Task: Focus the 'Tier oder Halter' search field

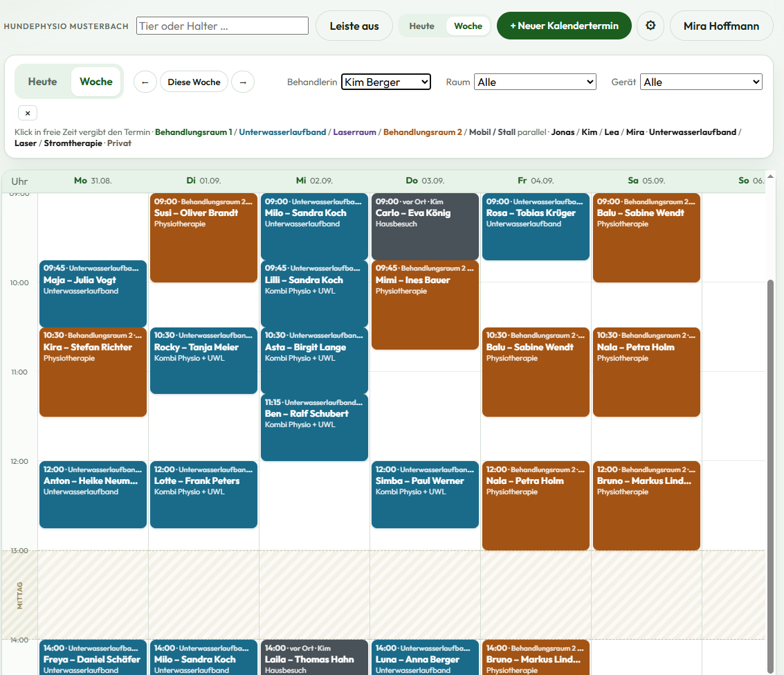Action: tap(223, 26)
